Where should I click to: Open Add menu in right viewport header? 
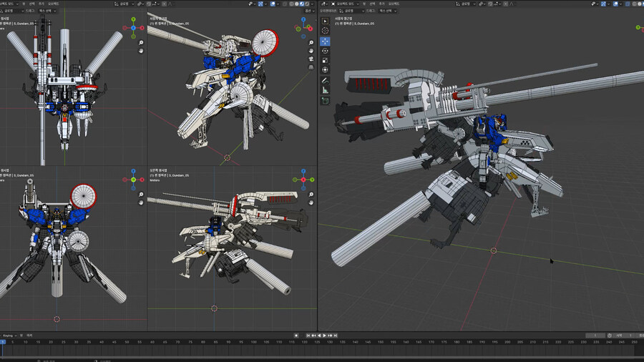point(381,4)
